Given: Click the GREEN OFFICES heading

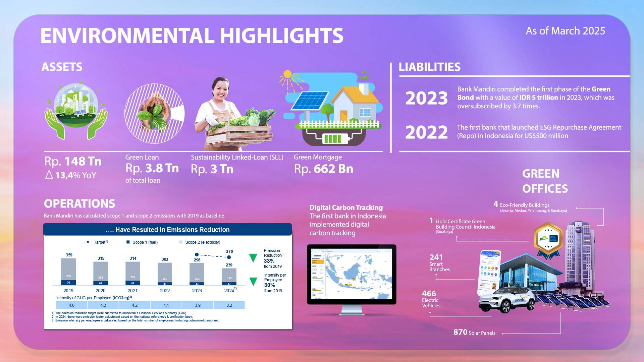Looking at the screenshot, I should pos(545,181).
